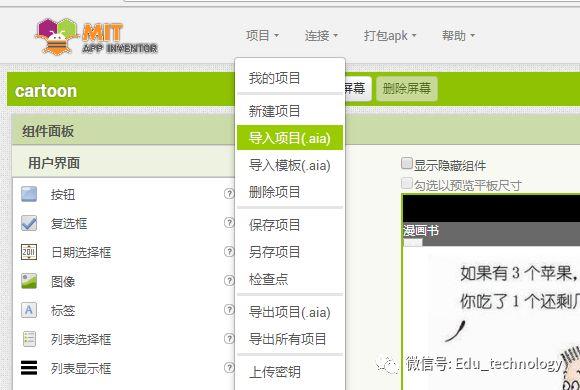
Task: Select the 按钮 component icon
Action: [x=29, y=194]
